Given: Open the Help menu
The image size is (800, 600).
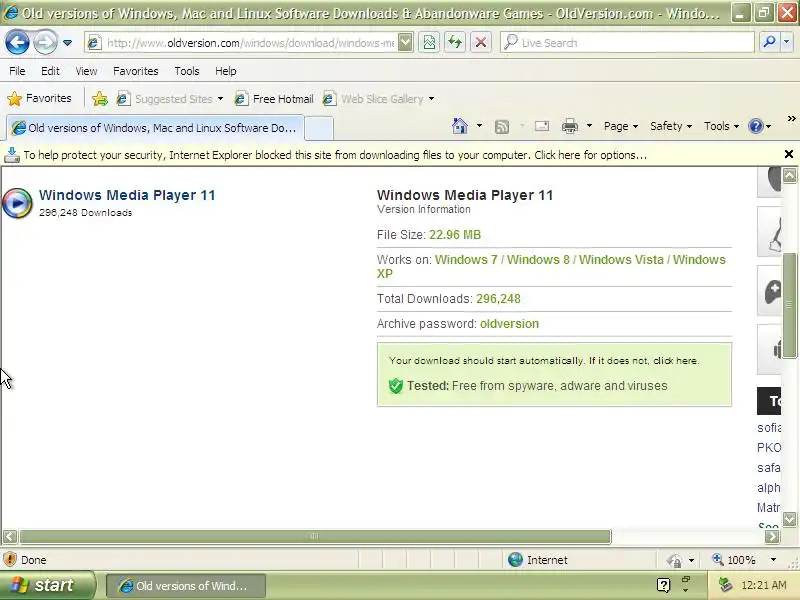Looking at the screenshot, I should [226, 71].
